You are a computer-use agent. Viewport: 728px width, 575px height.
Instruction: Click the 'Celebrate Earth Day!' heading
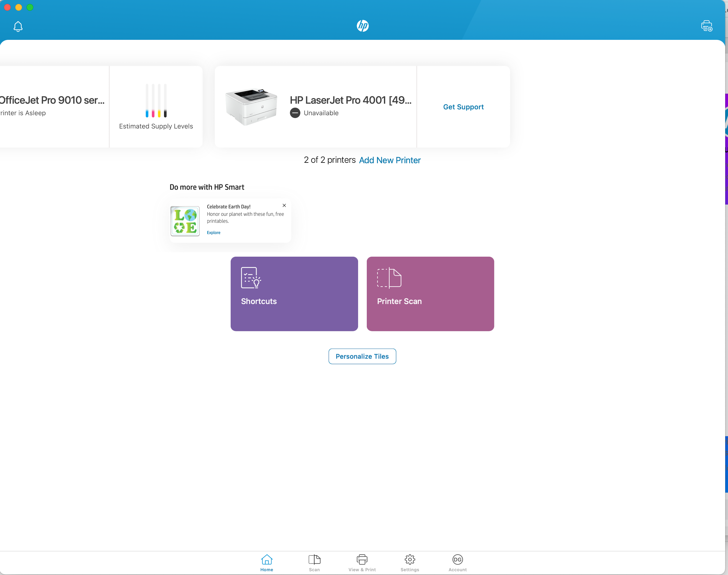tap(229, 206)
